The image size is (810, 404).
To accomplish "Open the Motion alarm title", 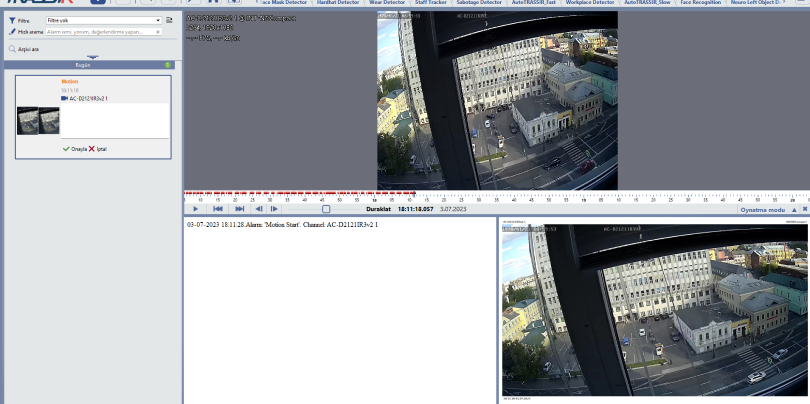I will coord(70,82).
